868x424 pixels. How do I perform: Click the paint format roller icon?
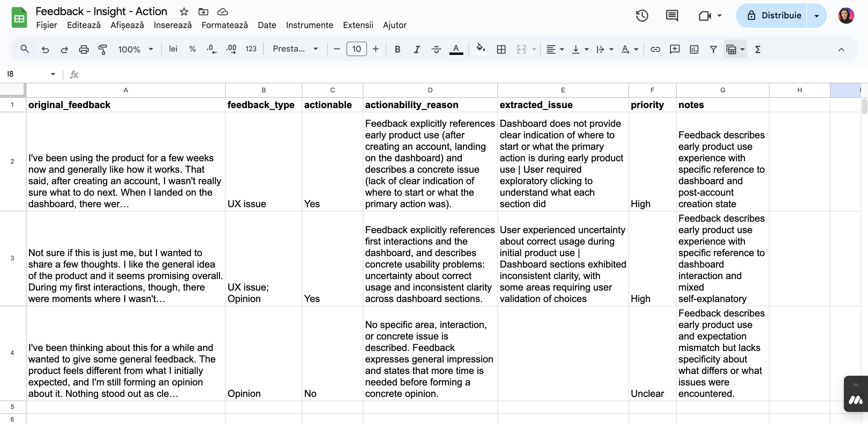pyautogui.click(x=102, y=49)
